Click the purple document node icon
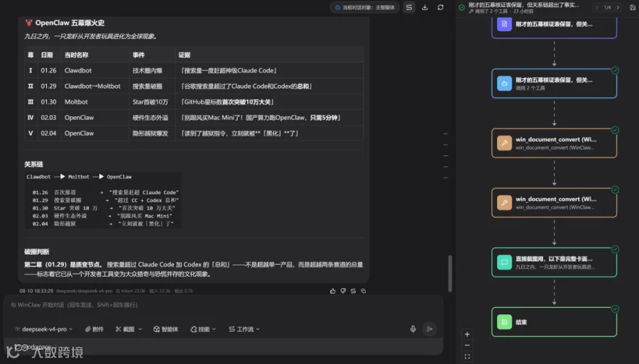639x364 pixels. 504,24
